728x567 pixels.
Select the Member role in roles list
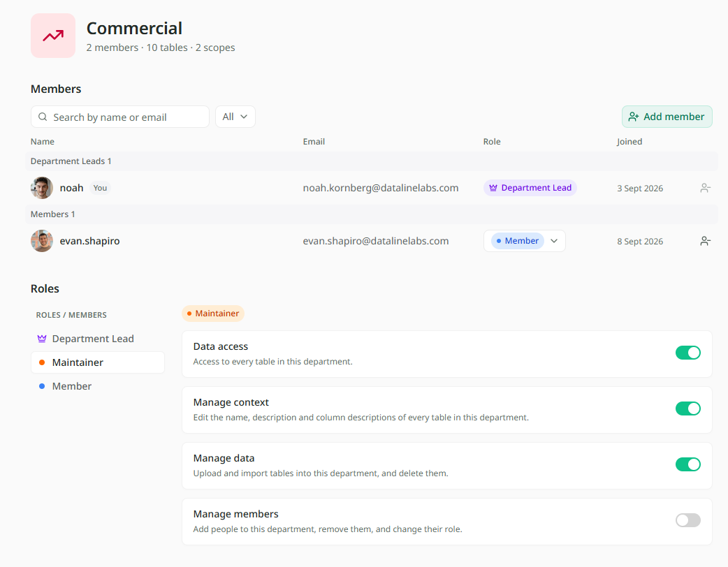click(98, 386)
